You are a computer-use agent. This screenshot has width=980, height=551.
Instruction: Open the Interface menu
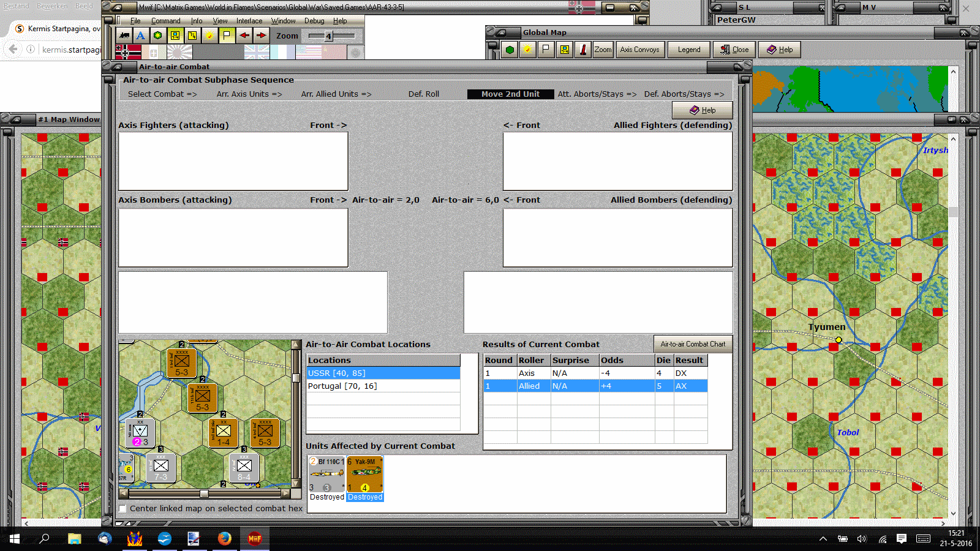[x=249, y=21]
